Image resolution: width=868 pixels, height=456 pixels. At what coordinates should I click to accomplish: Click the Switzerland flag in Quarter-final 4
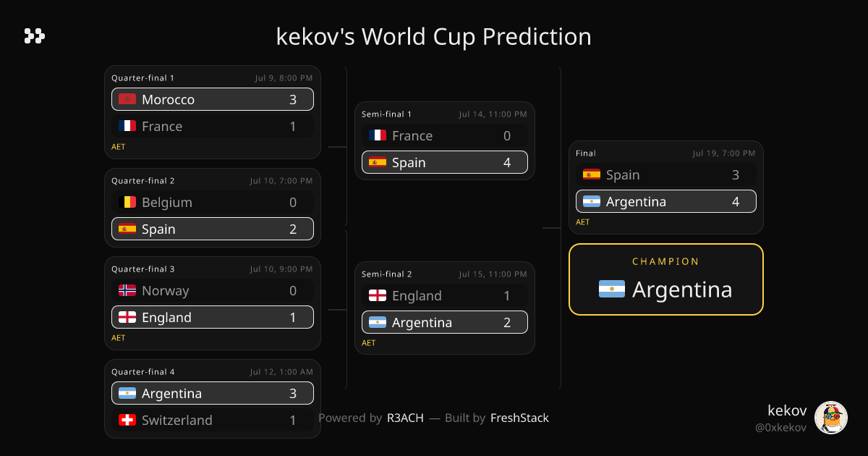(x=127, y=420)
